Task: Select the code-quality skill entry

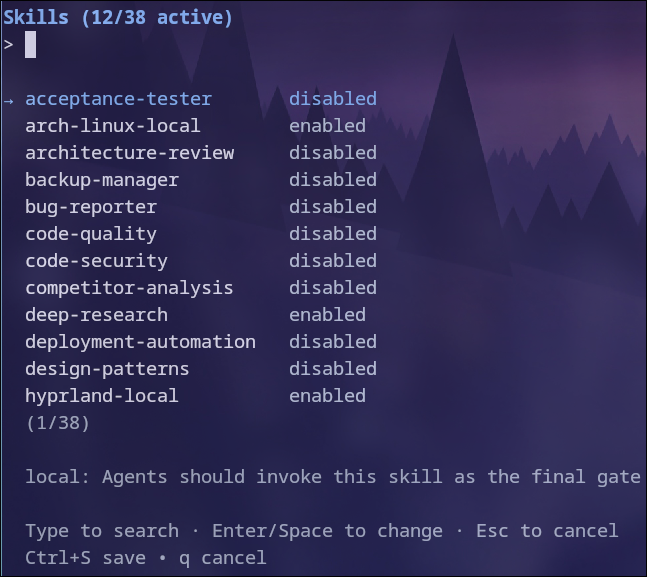Action: tap(91, 234)
